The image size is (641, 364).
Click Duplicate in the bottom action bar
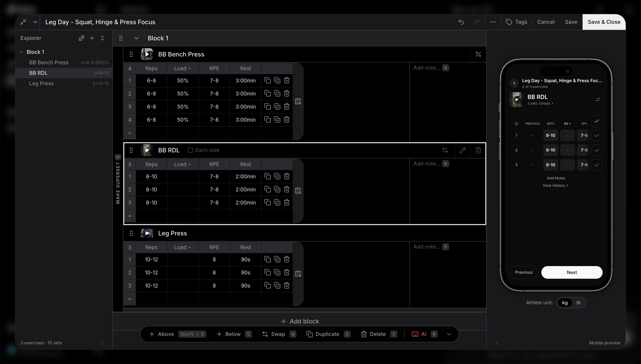328,334
